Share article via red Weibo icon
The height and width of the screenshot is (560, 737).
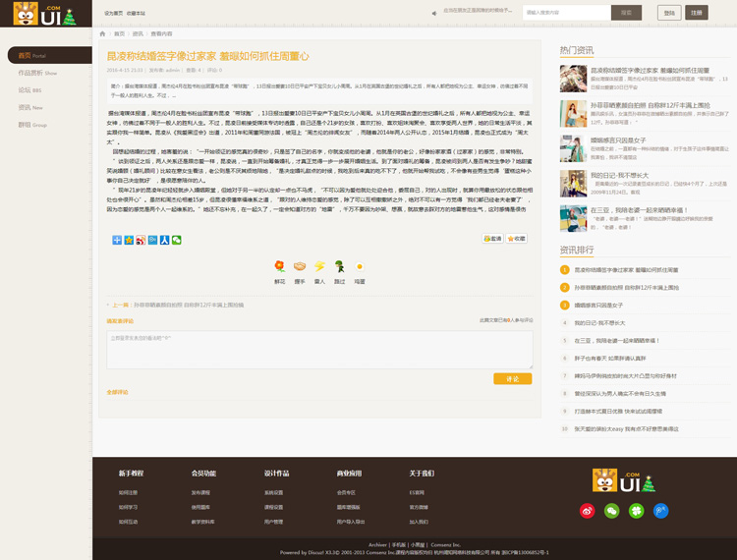(141, 240)
